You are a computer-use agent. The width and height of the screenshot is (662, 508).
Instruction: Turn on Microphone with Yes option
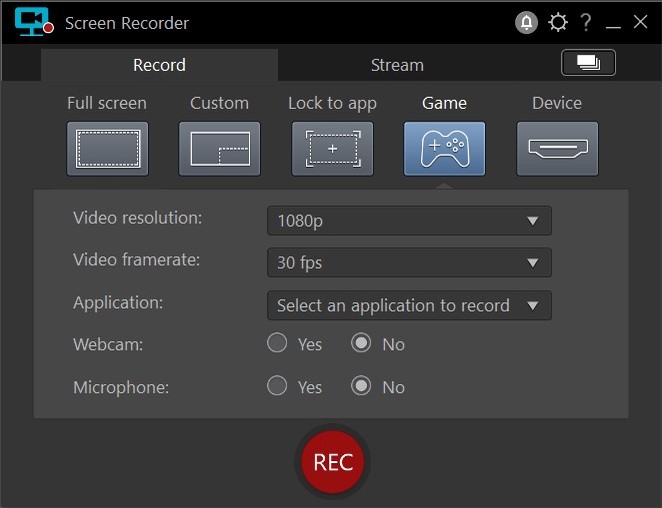pyautogui.click(x=277, y=386)
